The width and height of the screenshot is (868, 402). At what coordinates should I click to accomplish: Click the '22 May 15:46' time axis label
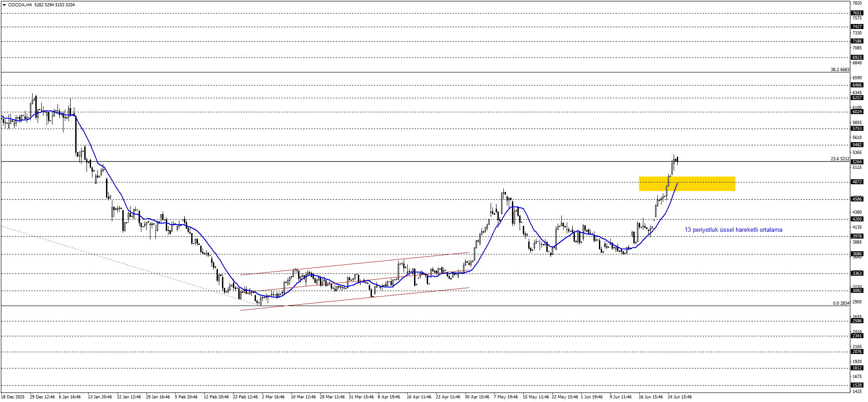click(x=565, y=397)
